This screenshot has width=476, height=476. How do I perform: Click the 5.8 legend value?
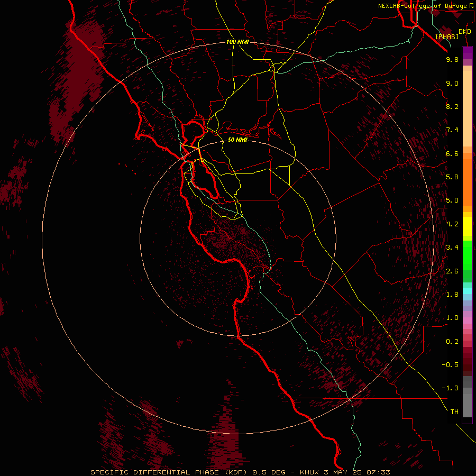click(452, 177)
